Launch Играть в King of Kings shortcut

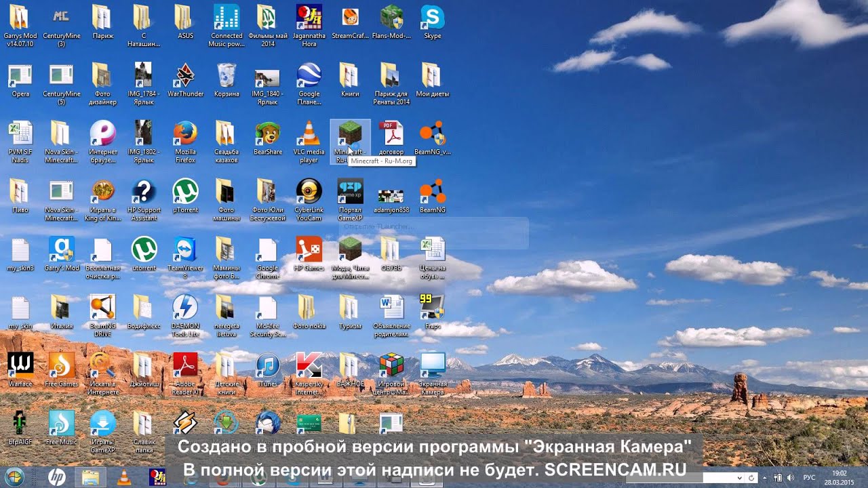102,200
